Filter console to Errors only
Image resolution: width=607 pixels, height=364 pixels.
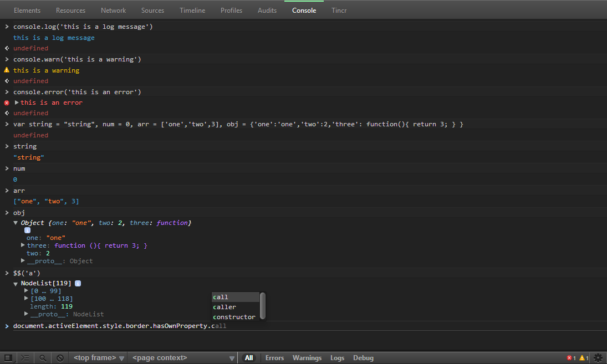pyautogui.click(x=275, y=358)
